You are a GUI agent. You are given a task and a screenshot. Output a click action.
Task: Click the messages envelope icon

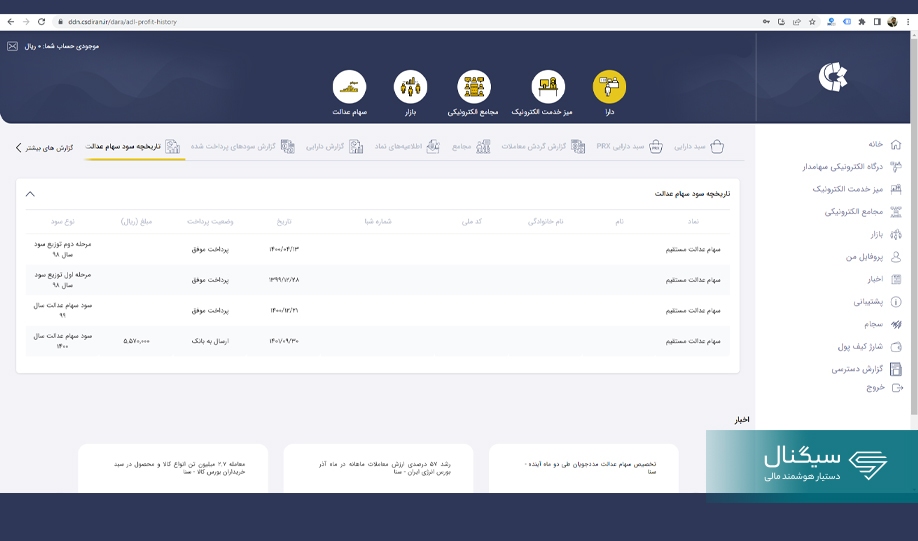click(x=12, y=46)
